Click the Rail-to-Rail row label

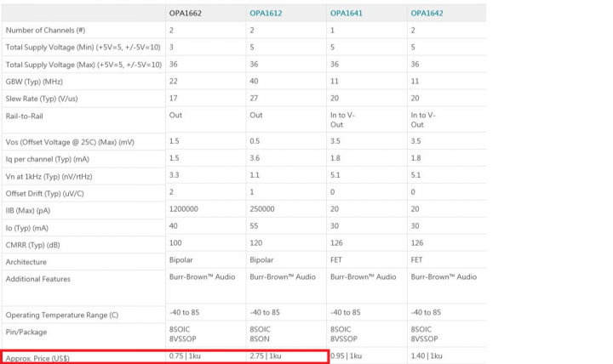(24, 116)
